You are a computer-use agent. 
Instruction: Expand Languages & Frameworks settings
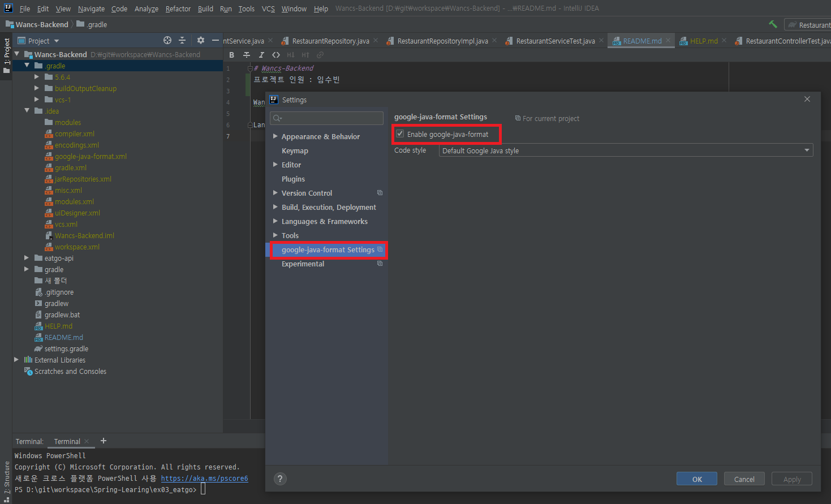[x=275, y=221]
